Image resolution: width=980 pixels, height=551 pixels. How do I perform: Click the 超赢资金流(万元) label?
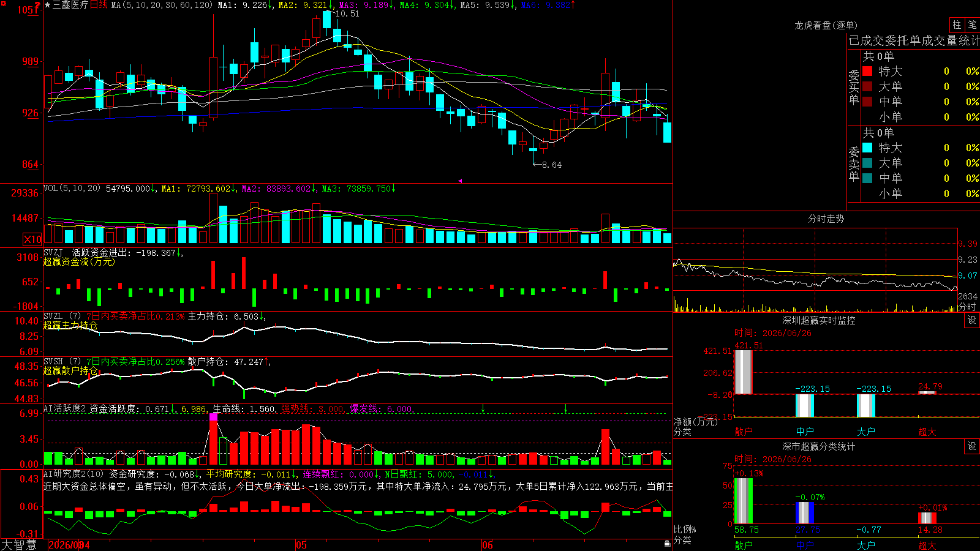79,261
